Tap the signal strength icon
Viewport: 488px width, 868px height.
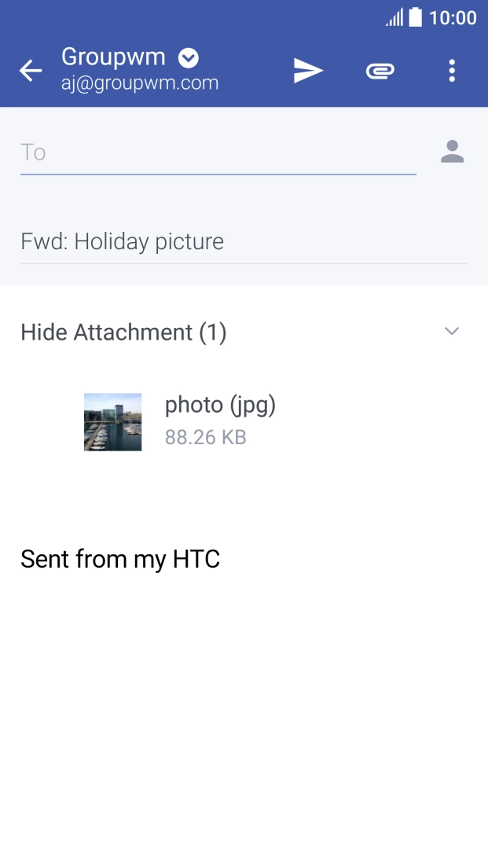point(394,17)
